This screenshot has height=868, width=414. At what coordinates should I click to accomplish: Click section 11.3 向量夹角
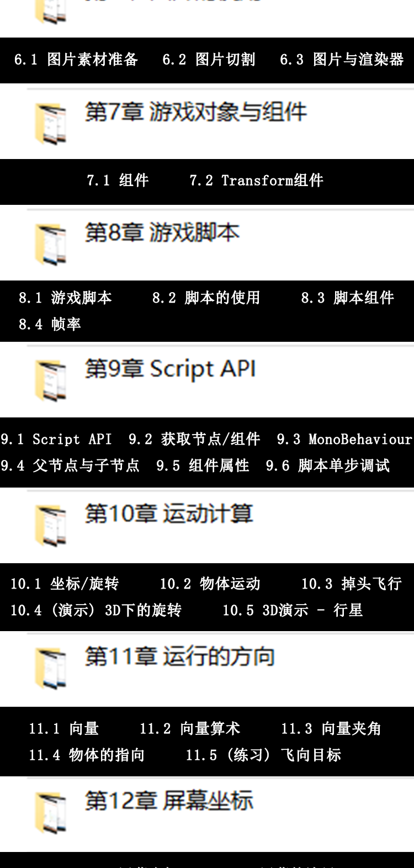[x=331, y=728]
